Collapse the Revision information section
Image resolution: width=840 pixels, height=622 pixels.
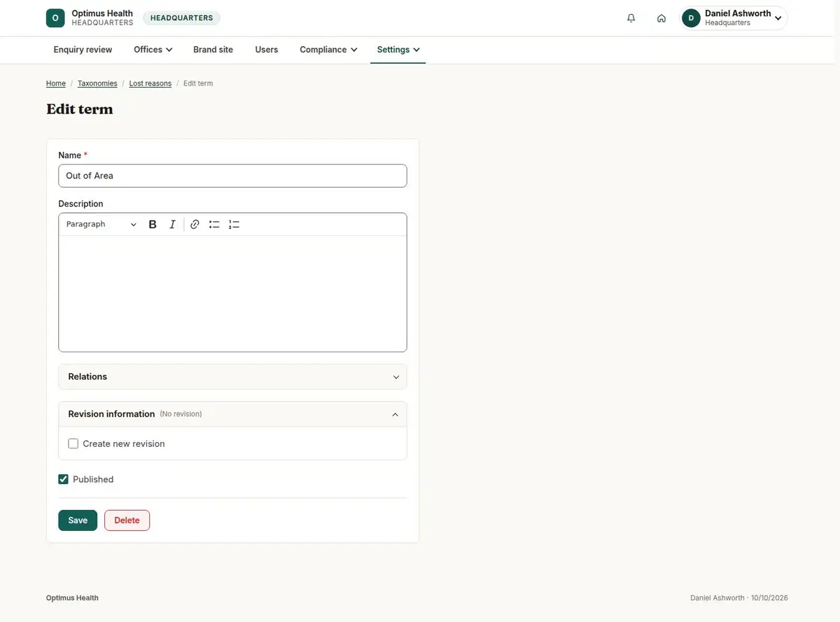click(x=232, y=414)
